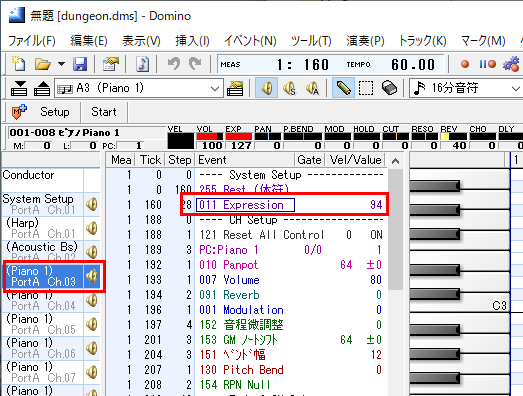523x396 pixels.
Task: Open the トラック(K) menu
Action: [423, 41]
